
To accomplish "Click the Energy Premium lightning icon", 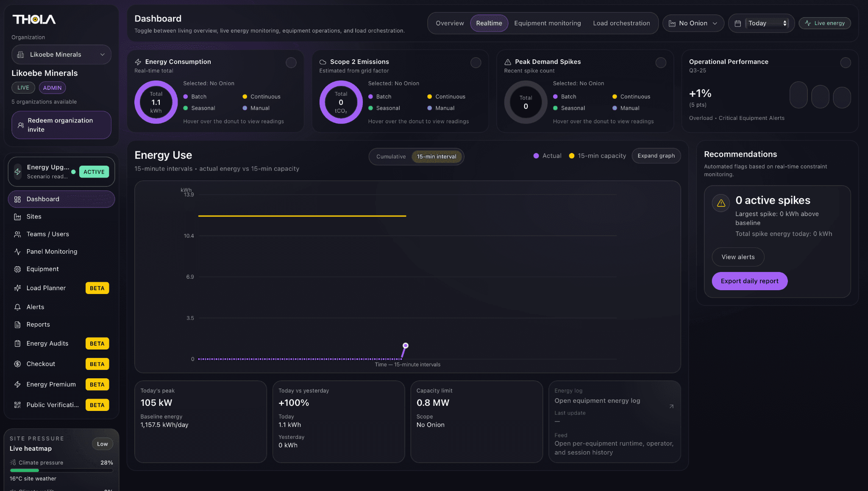I will coord(17,384).
